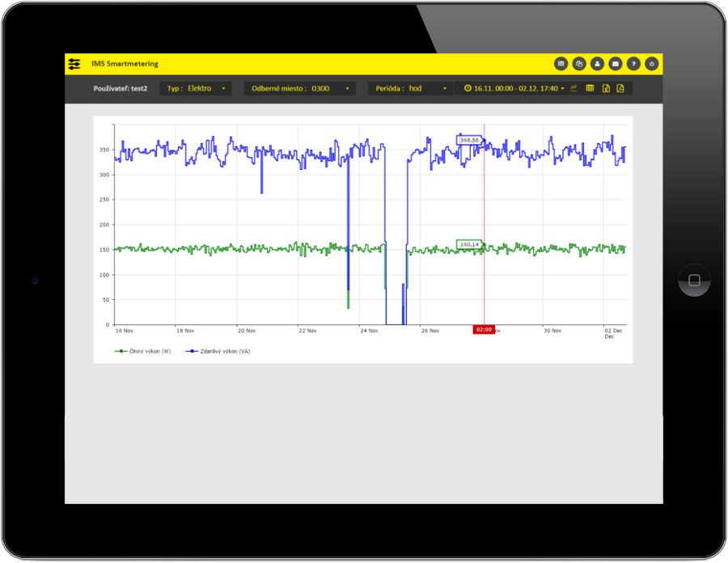Open the sliders menu icon beside IMS Smartmetering
Viewport: 728px width, 563px height.
pyautogui.click(x=74, y=64)
